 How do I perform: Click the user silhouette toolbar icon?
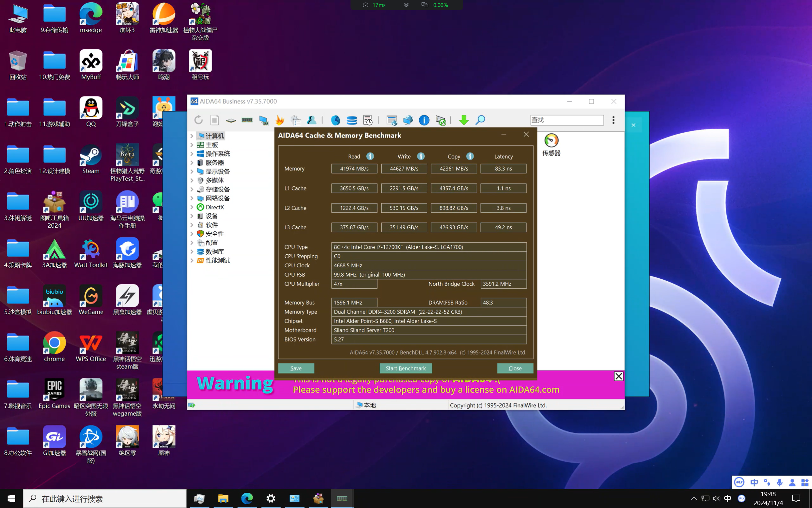click(x=311, y=120)
